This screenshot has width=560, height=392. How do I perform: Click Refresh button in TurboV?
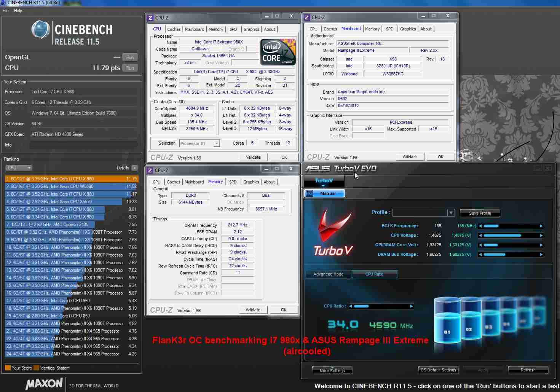pos(528,370)
